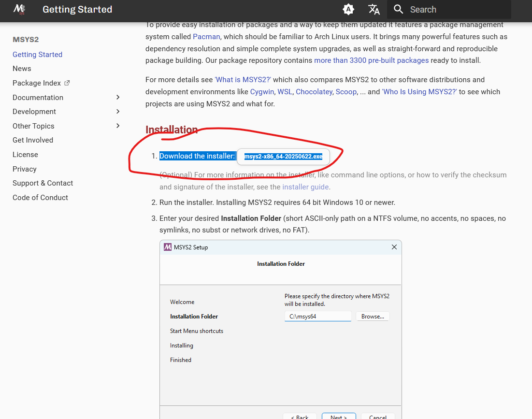Expand the Documentation section chevron
This screenshot has width=532, height=419.
[x=118, y=97]
